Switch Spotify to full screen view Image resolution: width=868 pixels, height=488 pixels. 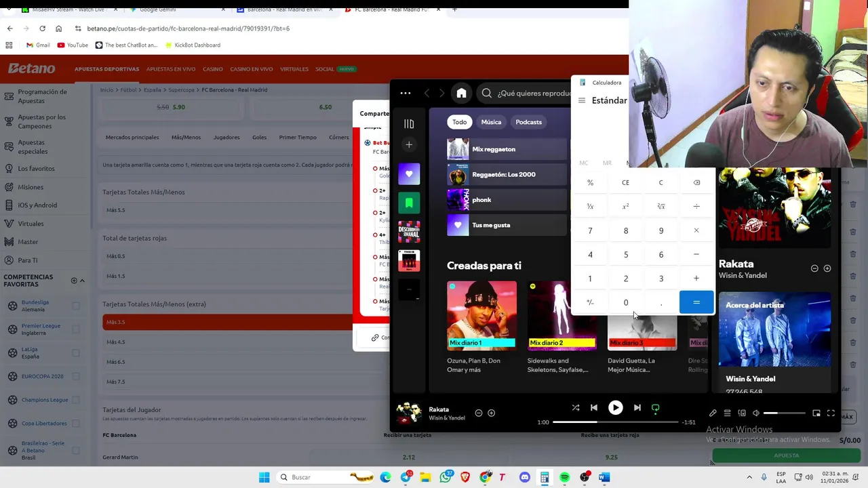(831, 413)
